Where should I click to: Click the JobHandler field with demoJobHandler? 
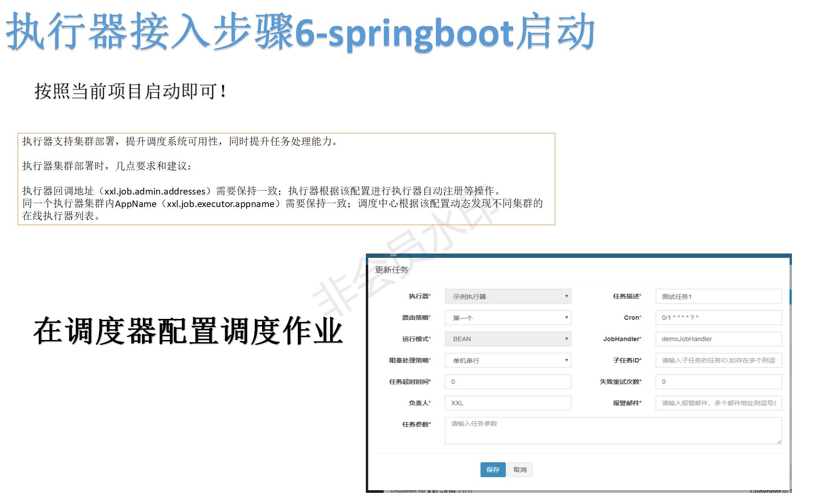tap(718, 339)
